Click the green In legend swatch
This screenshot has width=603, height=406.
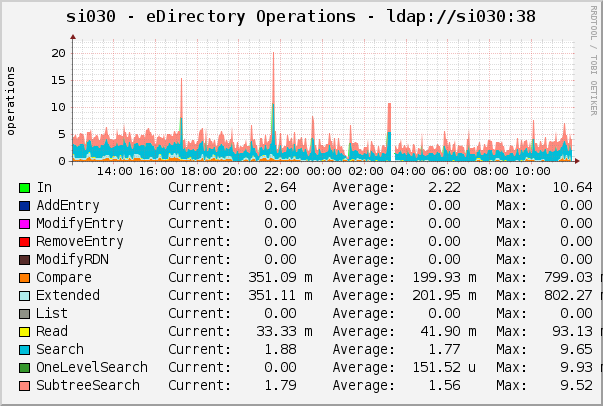tap(24, 188)
